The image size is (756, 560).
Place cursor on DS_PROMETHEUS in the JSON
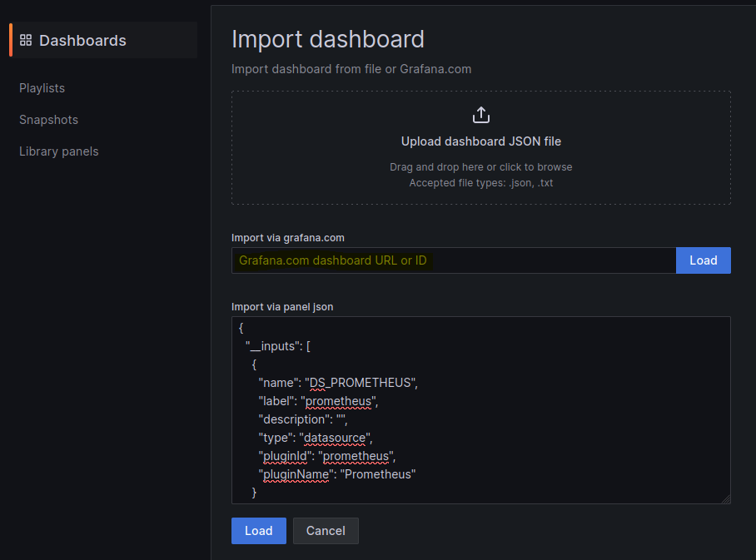click(361, 383)
